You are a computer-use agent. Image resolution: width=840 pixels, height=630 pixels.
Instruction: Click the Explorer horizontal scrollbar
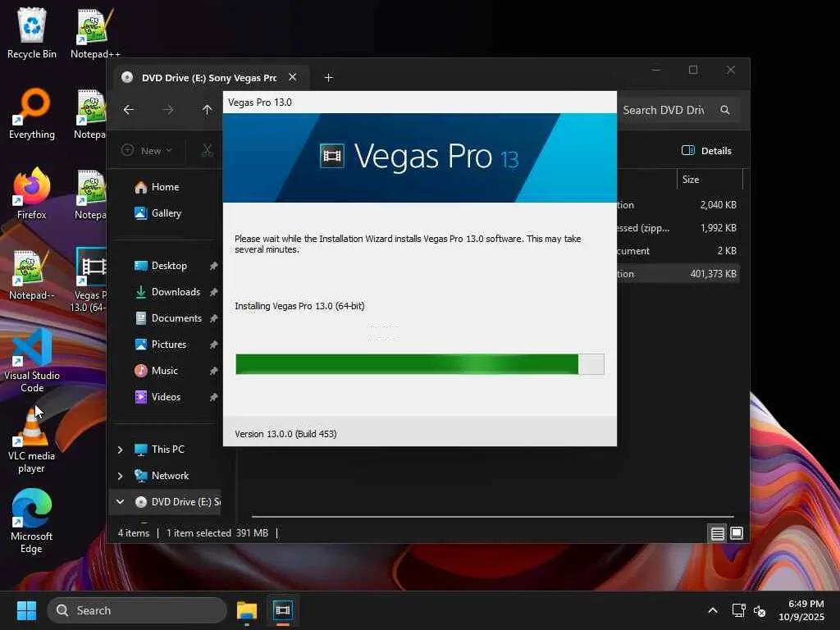[x=492, y=517]
